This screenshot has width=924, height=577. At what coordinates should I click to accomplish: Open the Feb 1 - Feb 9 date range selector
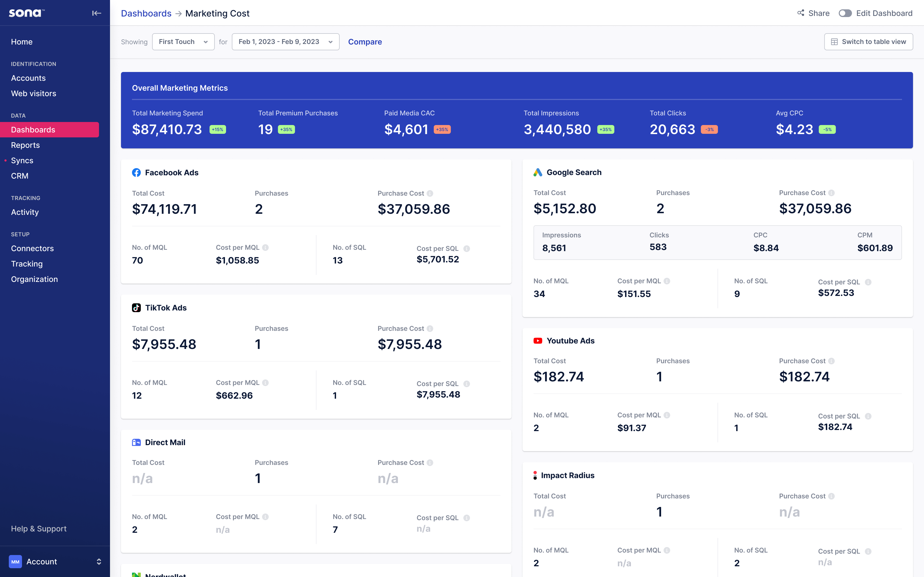tap(285, 41)
